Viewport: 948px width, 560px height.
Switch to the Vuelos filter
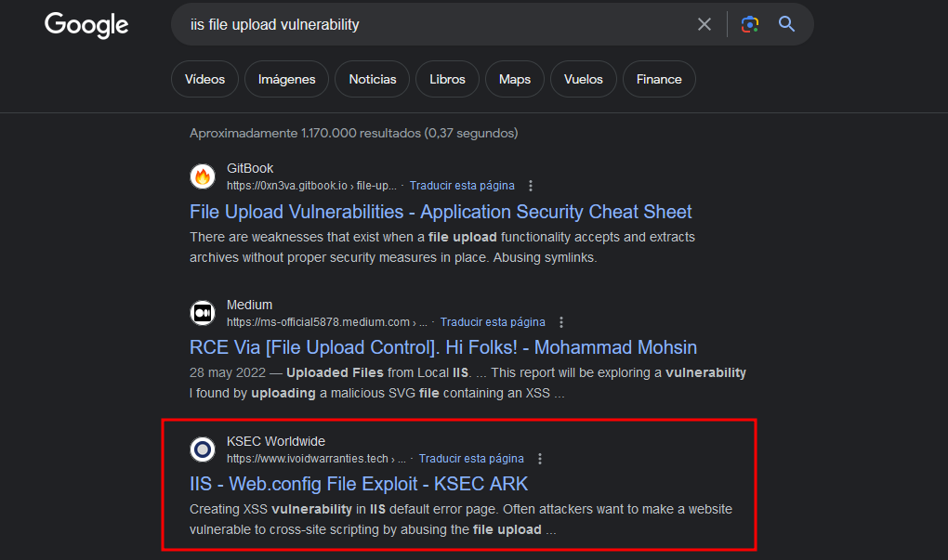point(584,79)
